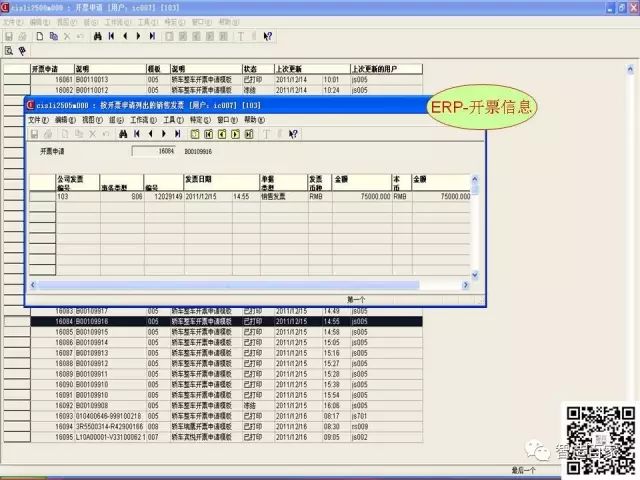Go to next record in back window toolbar
Screen dimensions: 640x480
(138, 36)
